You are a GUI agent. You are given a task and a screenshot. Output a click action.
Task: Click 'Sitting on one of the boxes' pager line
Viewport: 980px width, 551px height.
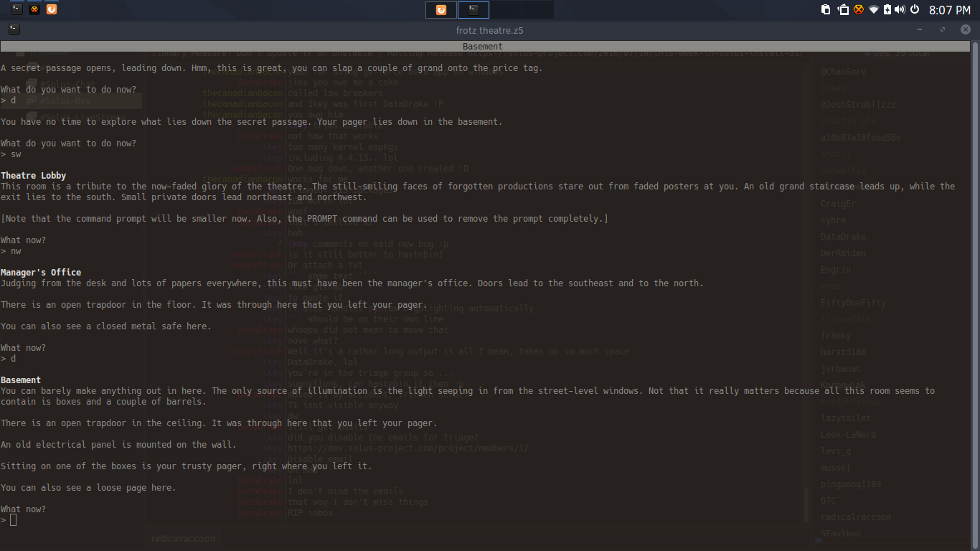pyautogui.click(x=186, y=466)
